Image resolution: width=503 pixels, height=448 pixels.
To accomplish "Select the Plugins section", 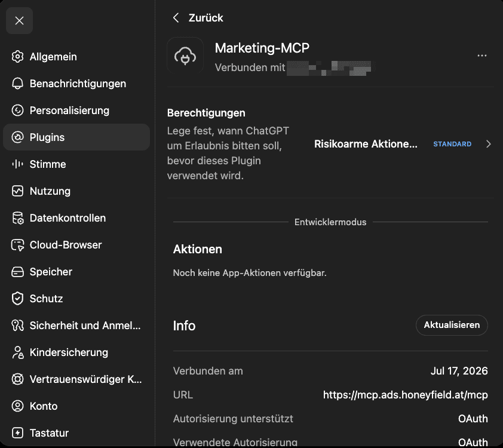I will 76,137.
